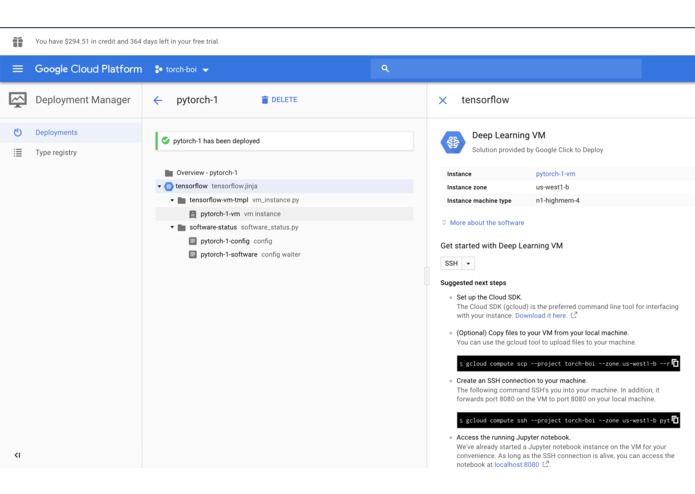Select pytorch-1-vm vm instance row
This screenshot has height=494, width=695.
pos(285,214)
